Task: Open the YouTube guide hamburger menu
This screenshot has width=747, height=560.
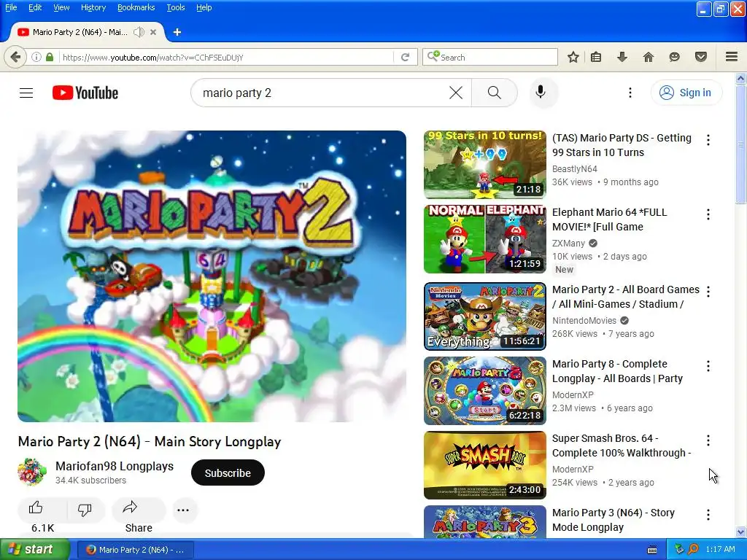Action: click(x=26, y=93)
